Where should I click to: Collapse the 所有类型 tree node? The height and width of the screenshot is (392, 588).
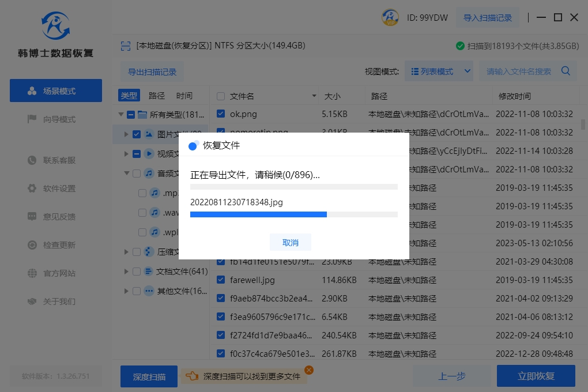tap(120, 115)
